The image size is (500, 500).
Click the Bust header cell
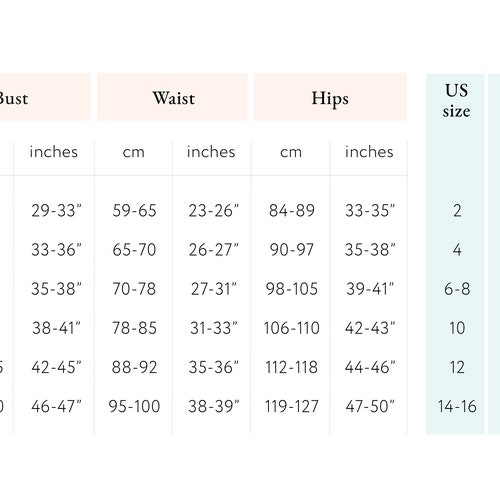point(45,97)
